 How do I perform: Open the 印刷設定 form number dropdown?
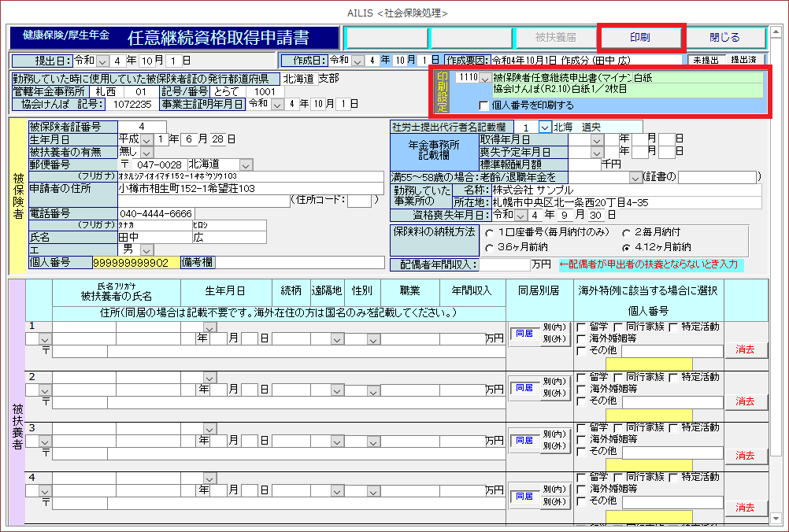(485, 78)
